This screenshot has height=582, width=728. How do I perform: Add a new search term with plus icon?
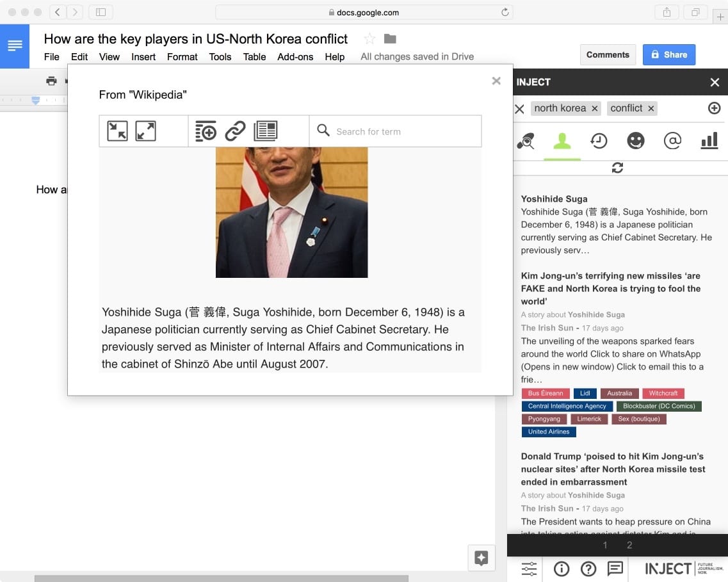(x=714, y=108)
